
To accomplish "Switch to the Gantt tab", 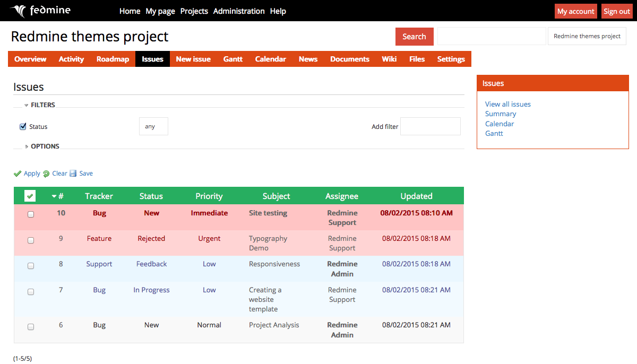I will pos(233,59).
